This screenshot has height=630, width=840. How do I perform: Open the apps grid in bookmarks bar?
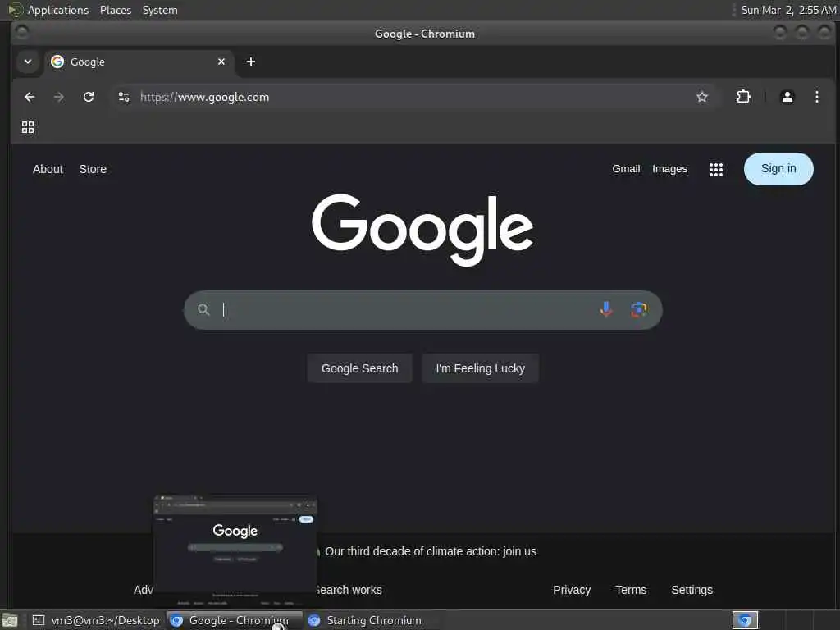(x=28, y=127)
